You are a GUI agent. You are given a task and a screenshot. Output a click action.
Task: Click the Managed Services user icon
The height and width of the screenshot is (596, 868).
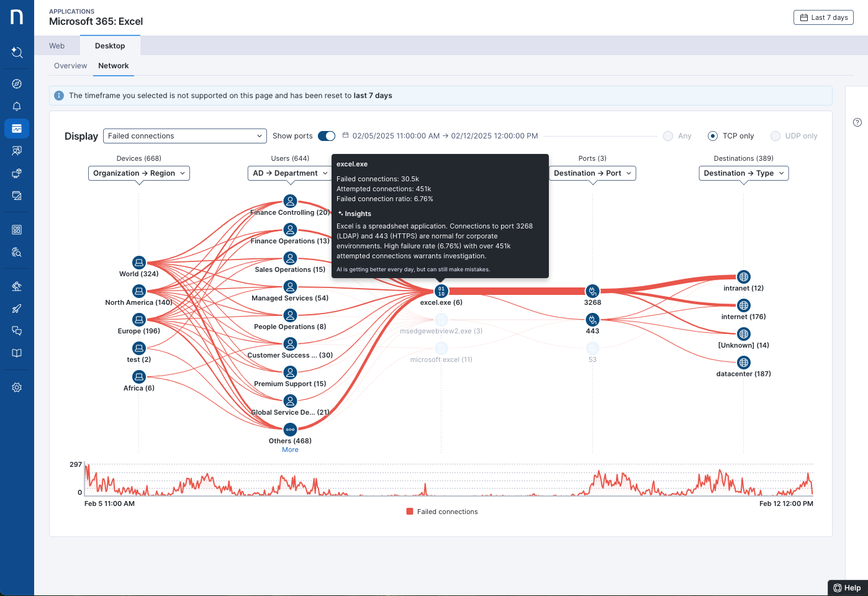(x=290, y=287)
